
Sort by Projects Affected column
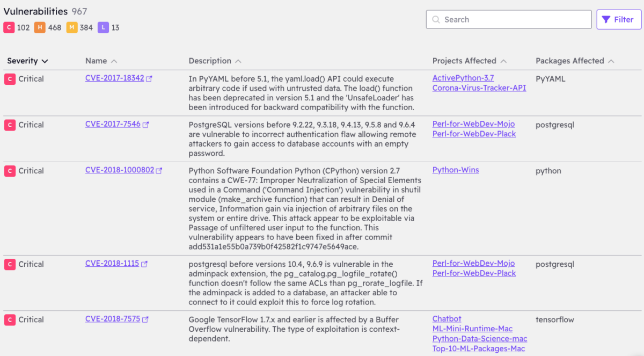[503, 61]
